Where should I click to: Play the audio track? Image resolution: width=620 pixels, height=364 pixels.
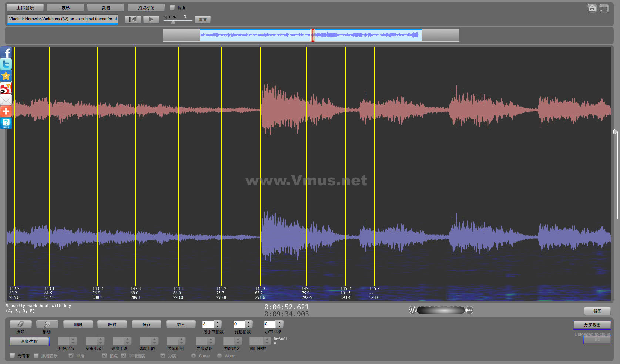click(x=151, y=19)
